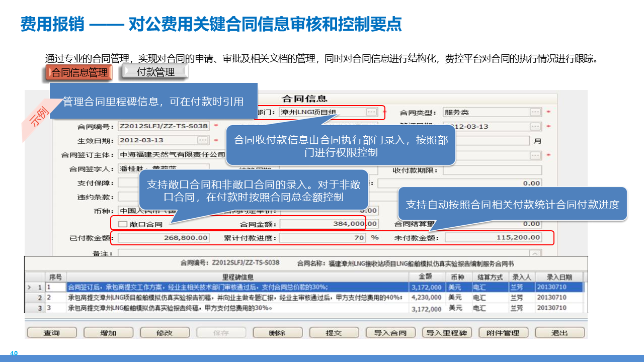Click the 4,230,000 amount cell

click(x=427, y=298)
